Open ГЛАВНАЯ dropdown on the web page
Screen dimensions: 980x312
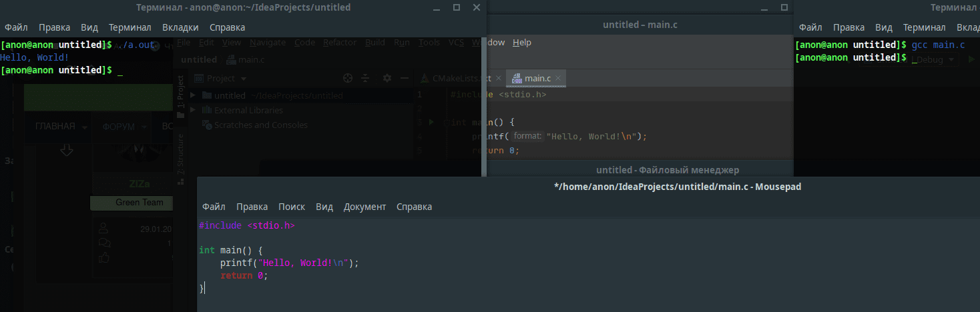click(61, 127)
